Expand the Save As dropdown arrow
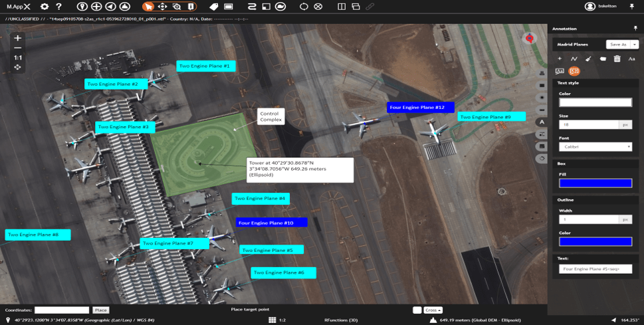Viewport: 644px width, 325px height. [635, 44]
